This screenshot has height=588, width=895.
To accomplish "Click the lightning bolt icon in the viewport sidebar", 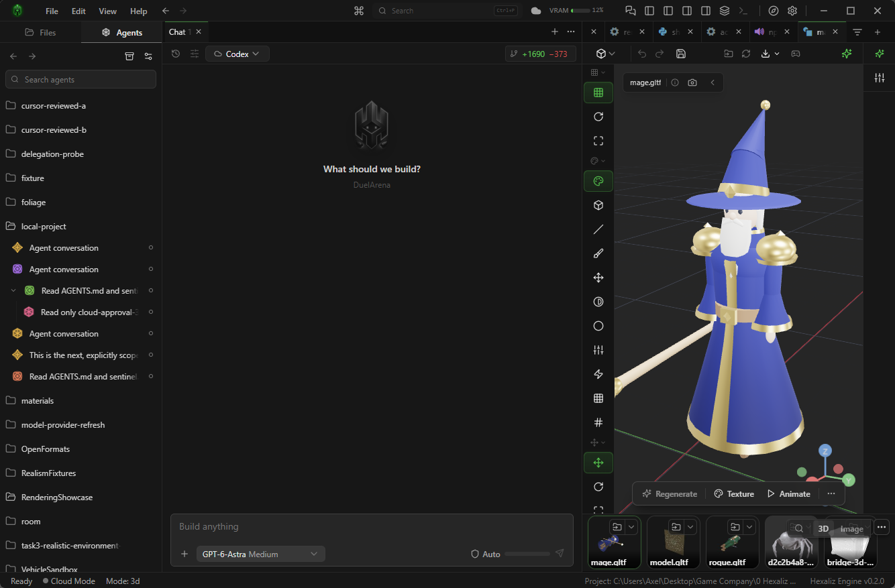I will pyautogui.click(x=598, y=374).
